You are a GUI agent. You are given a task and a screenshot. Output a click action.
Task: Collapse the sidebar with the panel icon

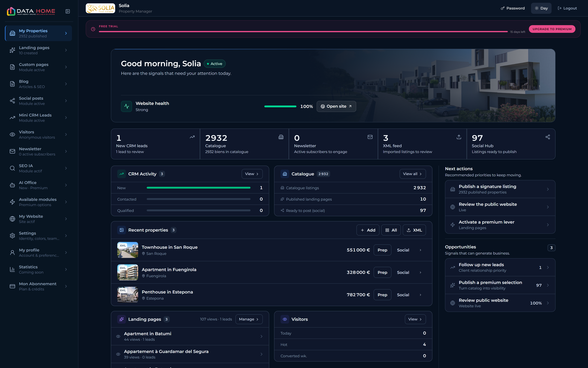point(68,11)
